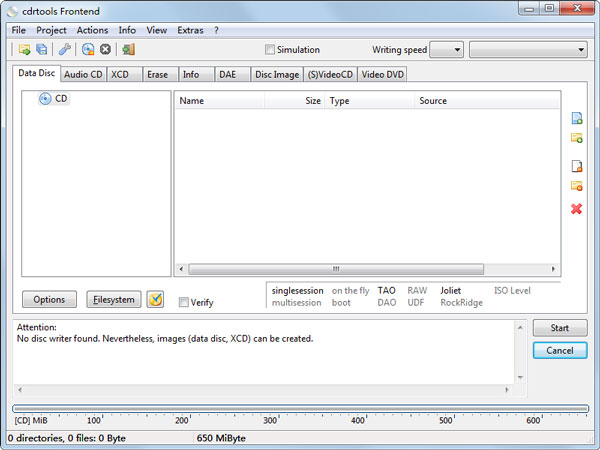Click the message log horizontal scroll right arrow
Image resolution: width=600 pixels, height=450 pixels.
(507, 390)
